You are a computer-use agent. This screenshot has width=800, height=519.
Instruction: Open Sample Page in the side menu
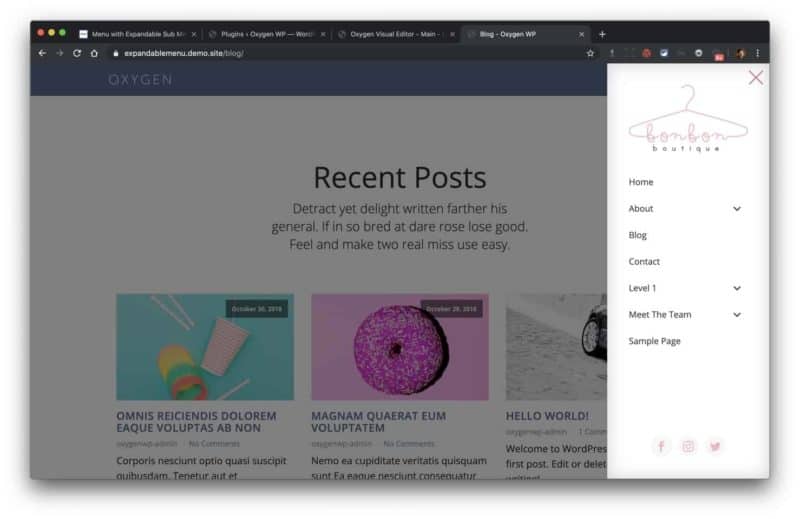point(655,341)
